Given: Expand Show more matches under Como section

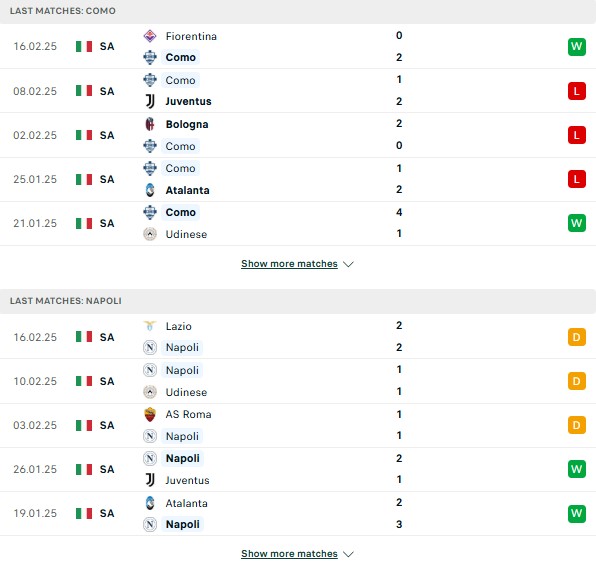Looking at the screenshot, I should [289, 263].
